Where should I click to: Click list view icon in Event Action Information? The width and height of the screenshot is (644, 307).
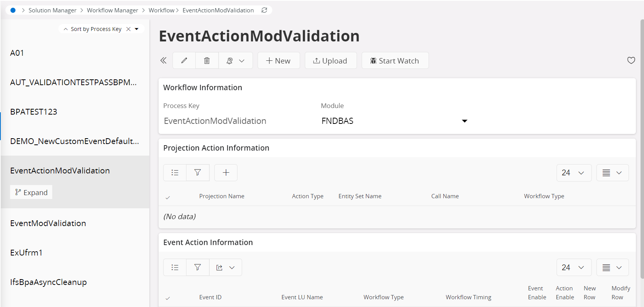175,268
